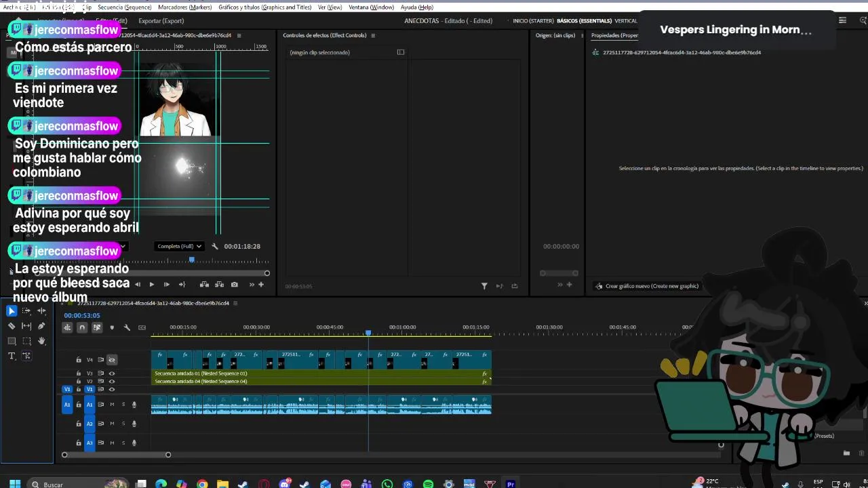Step forward one frame in Program Monitor
This screenshot has width=868, height=488.
click(166, 285)
